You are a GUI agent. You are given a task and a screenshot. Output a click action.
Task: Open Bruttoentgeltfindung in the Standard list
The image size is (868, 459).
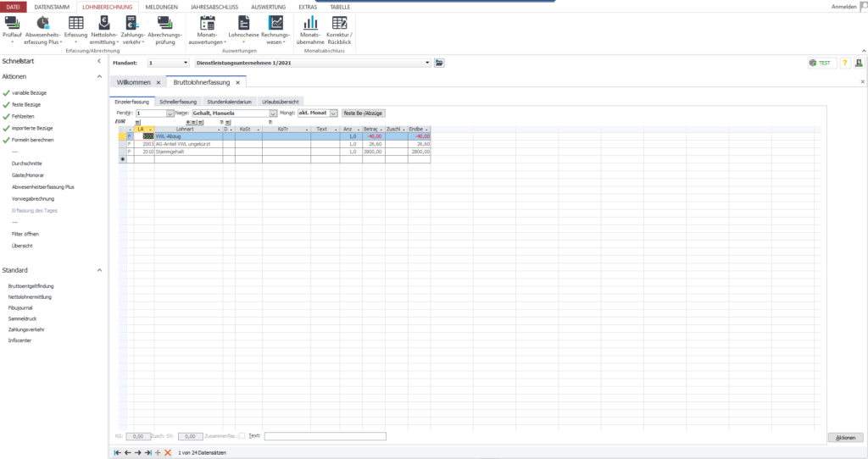[31, 286]
